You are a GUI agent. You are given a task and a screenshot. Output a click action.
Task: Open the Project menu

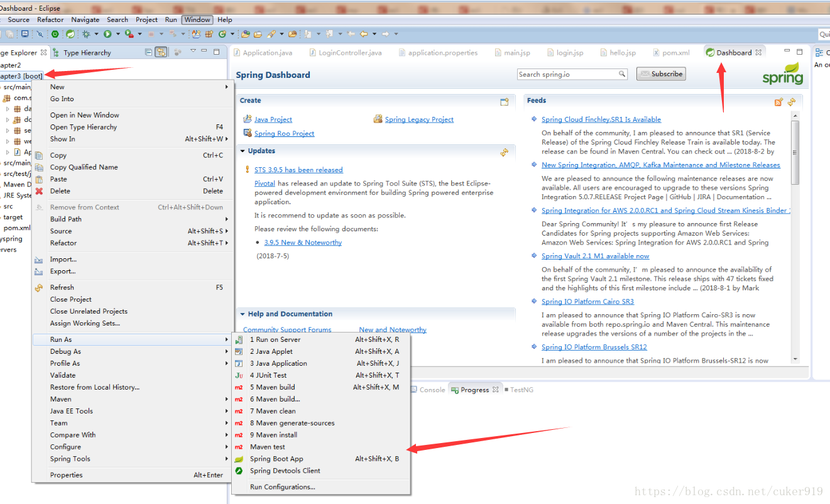[x=146, y=19]
